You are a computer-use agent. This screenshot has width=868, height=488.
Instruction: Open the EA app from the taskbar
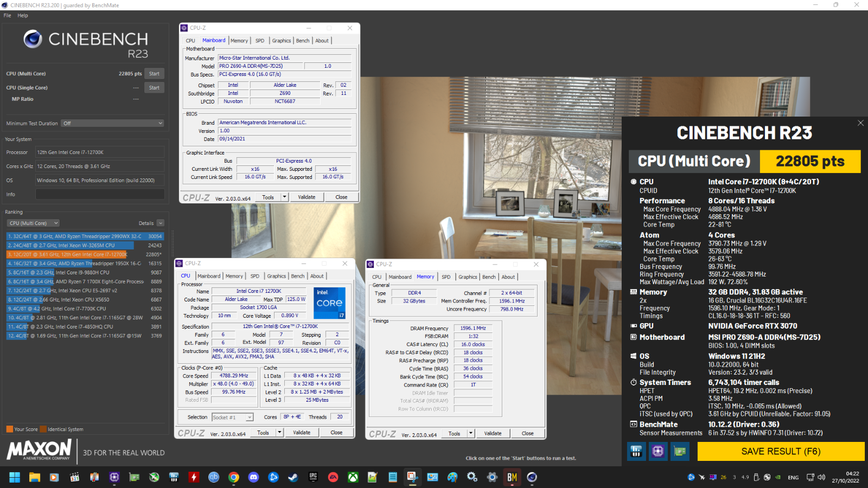[x=333, y=477]
